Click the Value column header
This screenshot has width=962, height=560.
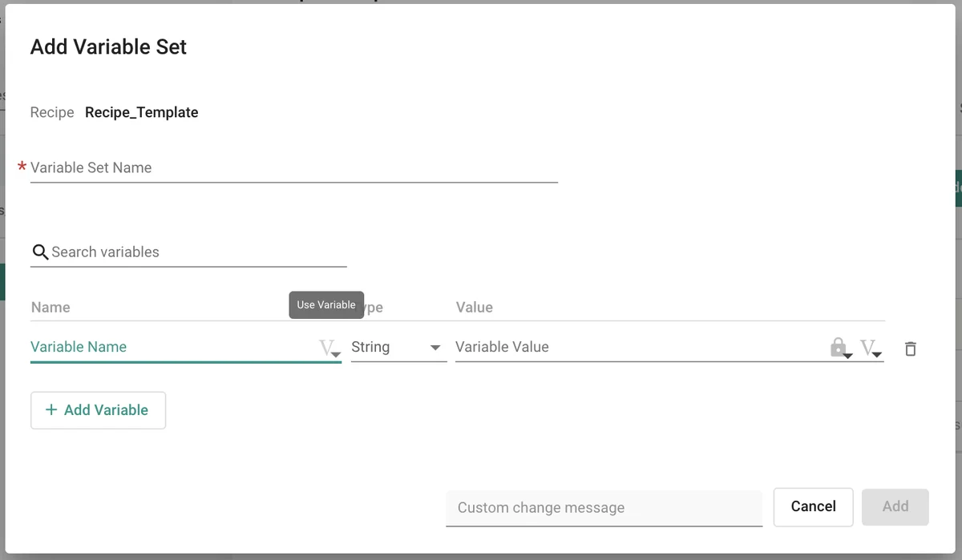pyautogui.click(x=474, y=308)
